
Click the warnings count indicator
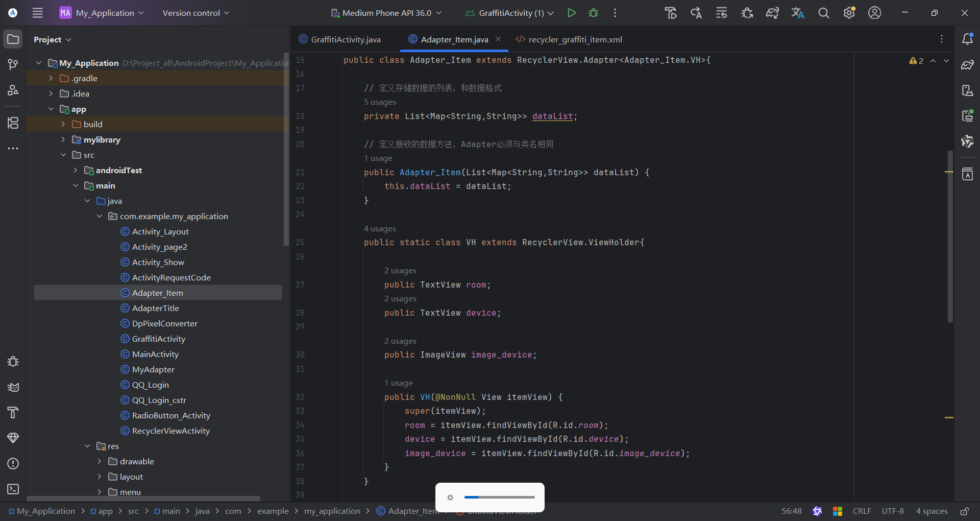916,61
